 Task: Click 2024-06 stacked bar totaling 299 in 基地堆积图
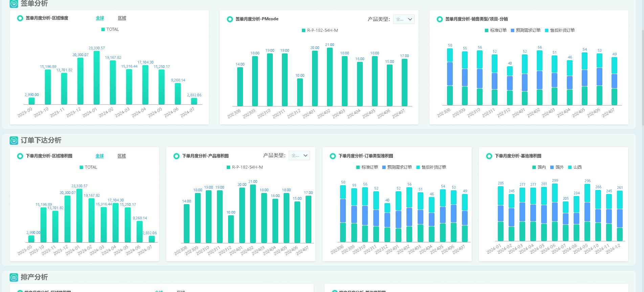[555, 212]
